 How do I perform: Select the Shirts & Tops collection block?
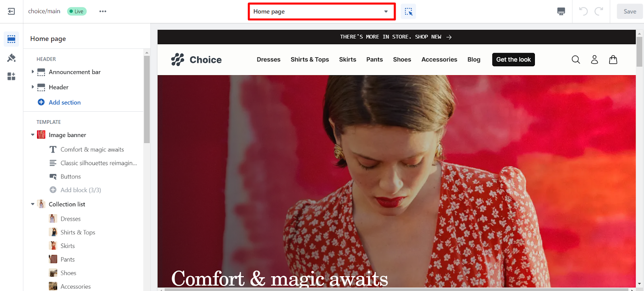coord(78,232)
